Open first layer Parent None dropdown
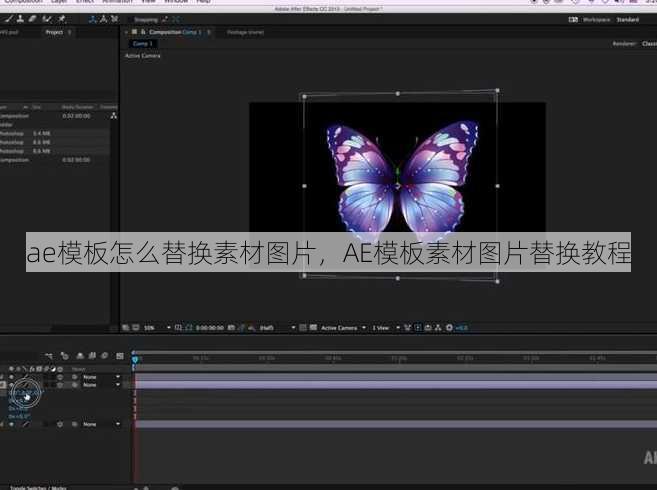Image resolution: width=657 pixels, height=490 pixels. click(101, 377)
